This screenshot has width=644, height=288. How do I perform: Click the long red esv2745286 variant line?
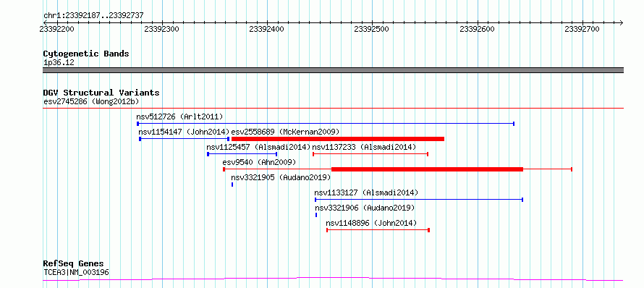coord(333,109)
